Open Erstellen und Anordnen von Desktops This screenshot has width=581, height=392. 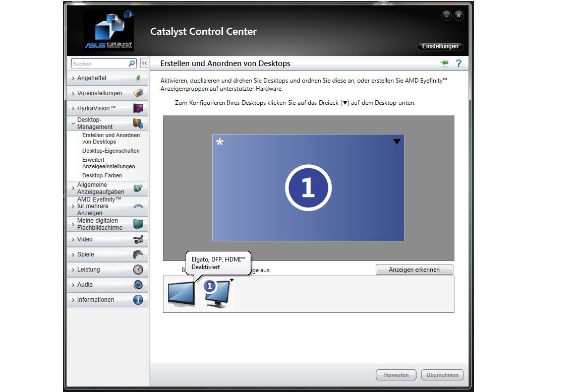tap(111, 139)
